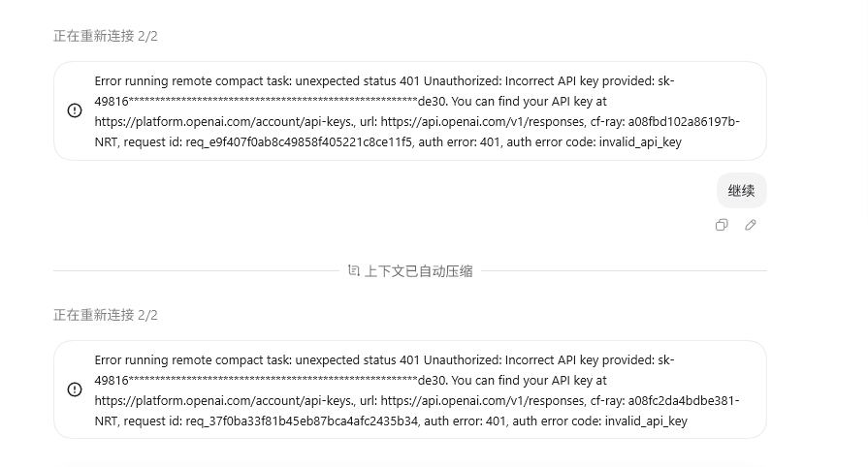The width and height of the screenshot is (868, 467).
Task: Click the cf-ray value a08fc2da4bdbe381
Action: pyautogui.click(x=684, y=400)
